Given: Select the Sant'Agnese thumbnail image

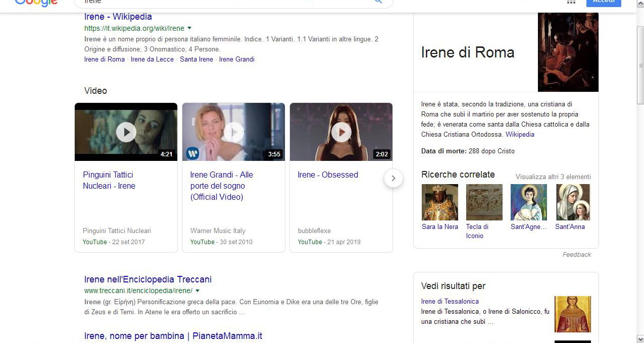Looking at the screenshot, I should (x=529, y=202).
